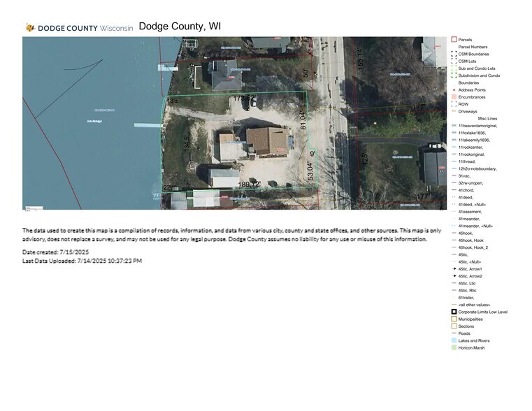This screenshot has height=411, width=532.
Task: Click the Parcels legend symbol
Action: coord(454,40)
